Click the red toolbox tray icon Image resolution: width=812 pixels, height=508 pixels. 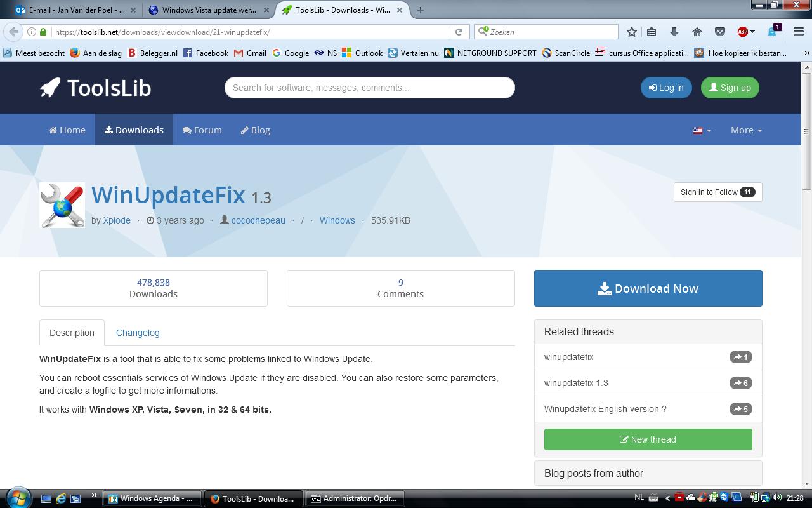coord(679,498)
